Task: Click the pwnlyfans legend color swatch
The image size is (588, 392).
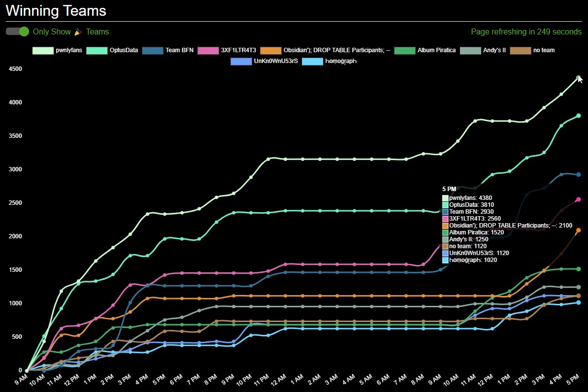Action: [x=43, y=50]
